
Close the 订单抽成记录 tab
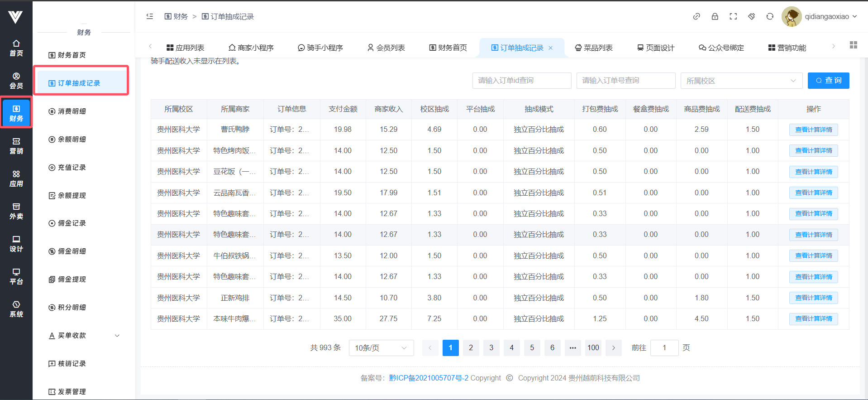(551, 48)
